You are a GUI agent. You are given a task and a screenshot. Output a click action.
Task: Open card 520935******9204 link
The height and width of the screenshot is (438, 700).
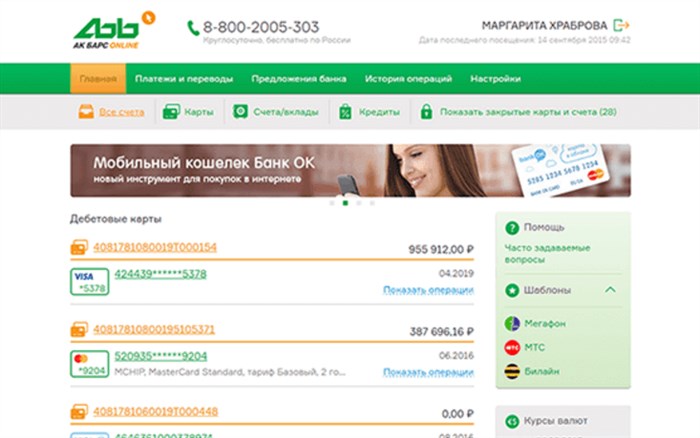pos(161,356)
